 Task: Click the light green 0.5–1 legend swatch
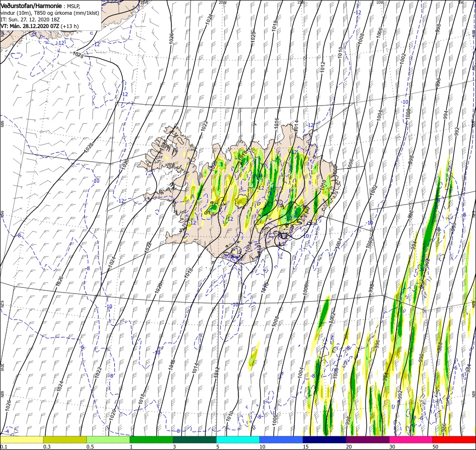[x=108, y=440]
